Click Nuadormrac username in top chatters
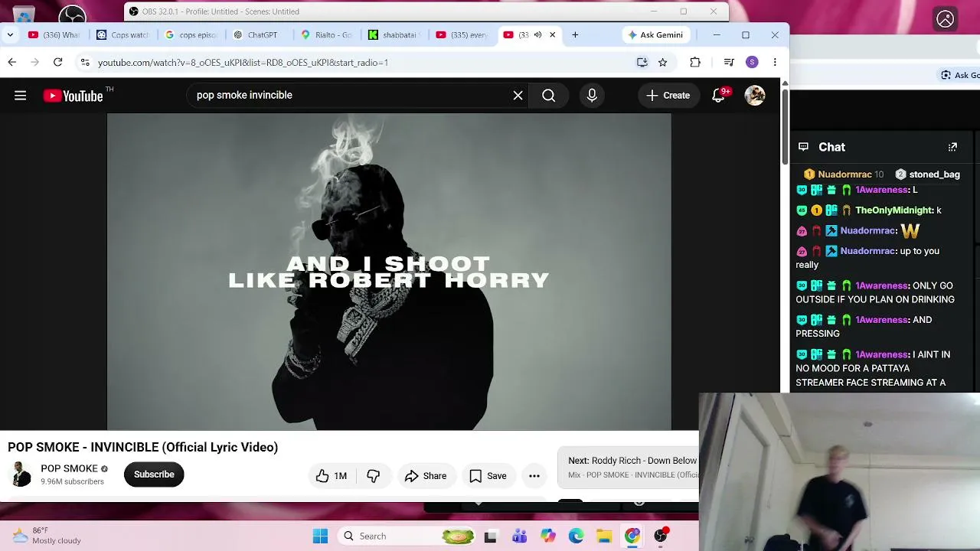The width and height of the screenshot is (980, 551). [844, 174]
